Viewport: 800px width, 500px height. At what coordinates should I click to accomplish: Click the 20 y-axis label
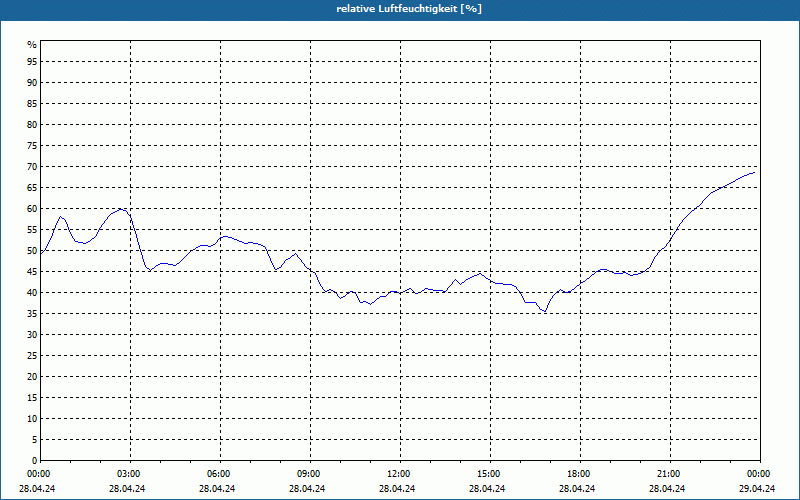click(x=32, y=377)
